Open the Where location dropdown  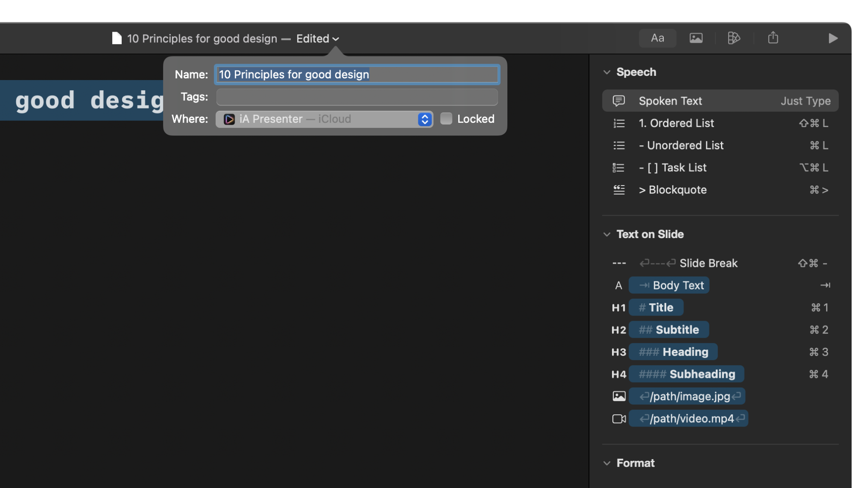[423, 119]
